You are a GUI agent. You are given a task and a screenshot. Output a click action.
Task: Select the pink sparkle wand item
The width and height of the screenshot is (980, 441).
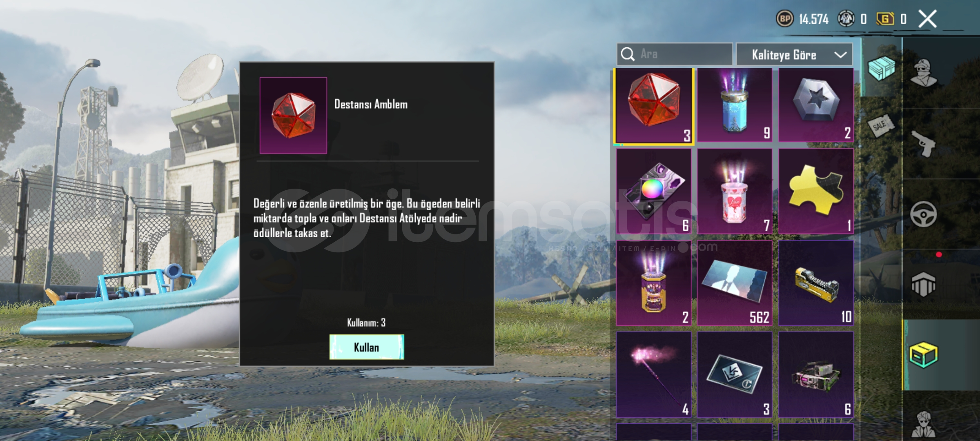[x=654, y=374]
